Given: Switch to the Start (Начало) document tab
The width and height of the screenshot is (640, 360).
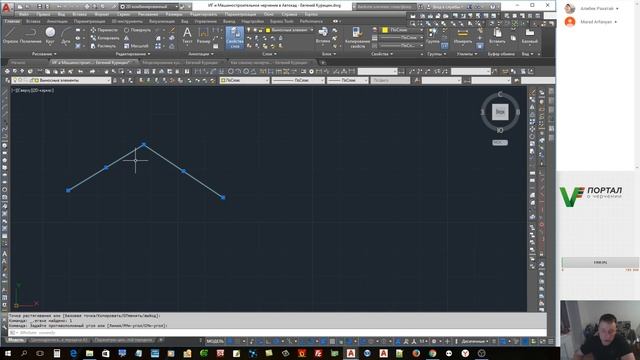Looking at the screenshot, I should pyautogui.click(x=18, y=62).
